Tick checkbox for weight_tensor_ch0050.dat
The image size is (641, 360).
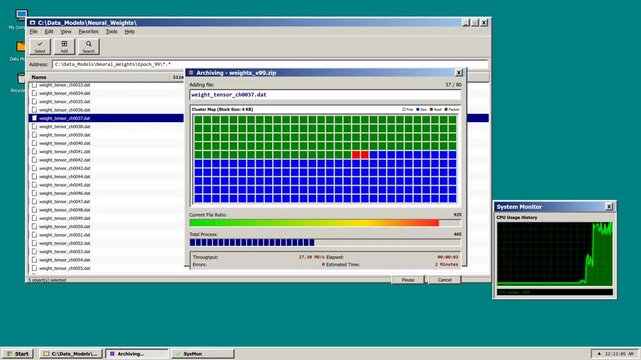(34, 226)
